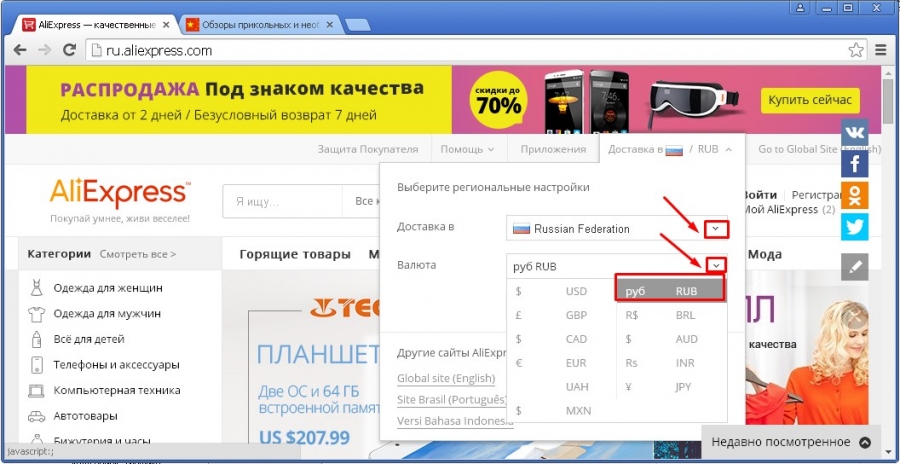The image size is (900, 464).
Task: Click the Купить сейчас banner button
Action: click(810, 100)
